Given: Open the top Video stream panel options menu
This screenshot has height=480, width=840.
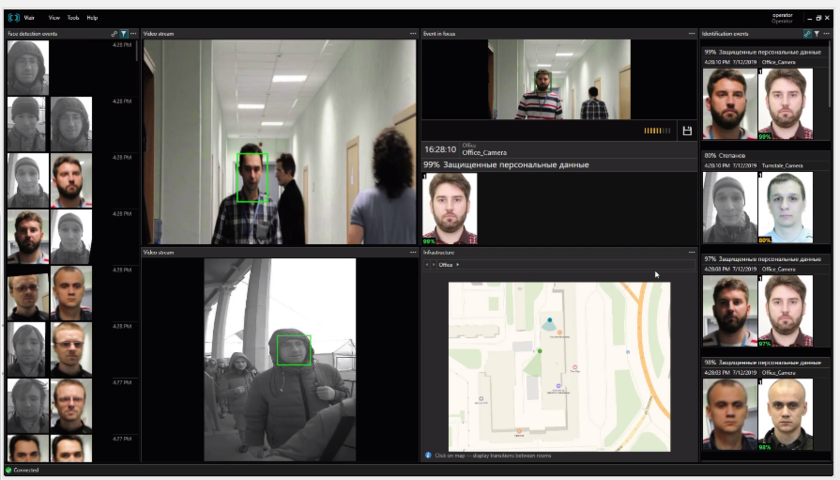Looking at the screenshot, I should pos(412,34).
